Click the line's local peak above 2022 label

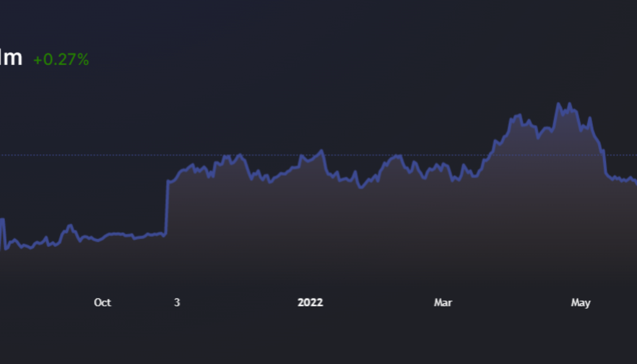[x=321, y=152]
